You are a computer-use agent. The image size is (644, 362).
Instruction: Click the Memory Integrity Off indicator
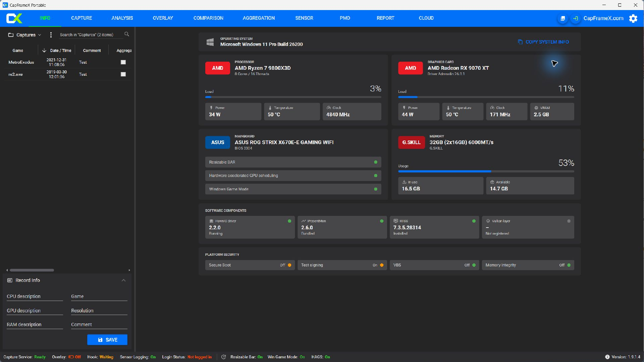[x=569, y=265]
